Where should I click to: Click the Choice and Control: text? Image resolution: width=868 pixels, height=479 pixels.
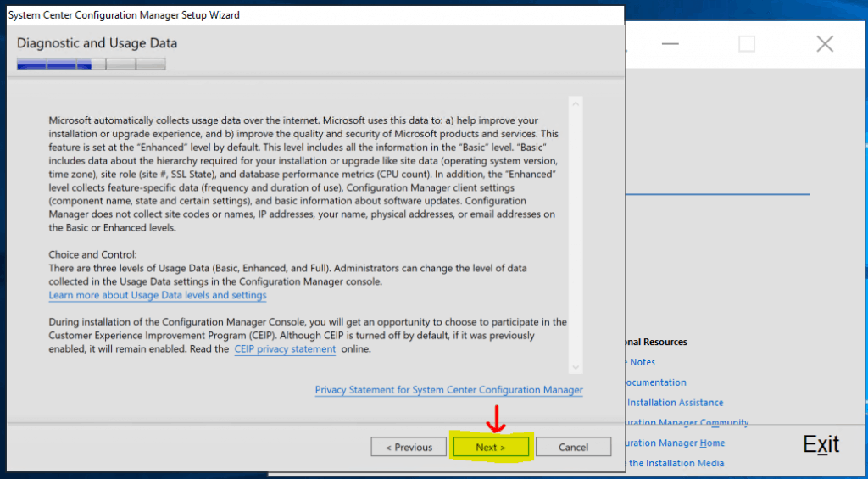(x=92, y=254)
